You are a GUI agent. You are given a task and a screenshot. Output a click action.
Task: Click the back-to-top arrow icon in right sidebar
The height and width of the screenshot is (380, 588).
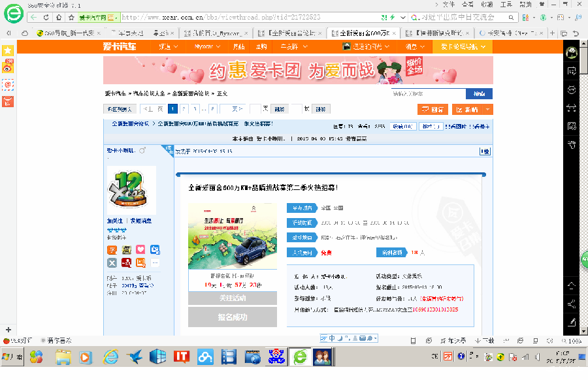click(572, 286)
